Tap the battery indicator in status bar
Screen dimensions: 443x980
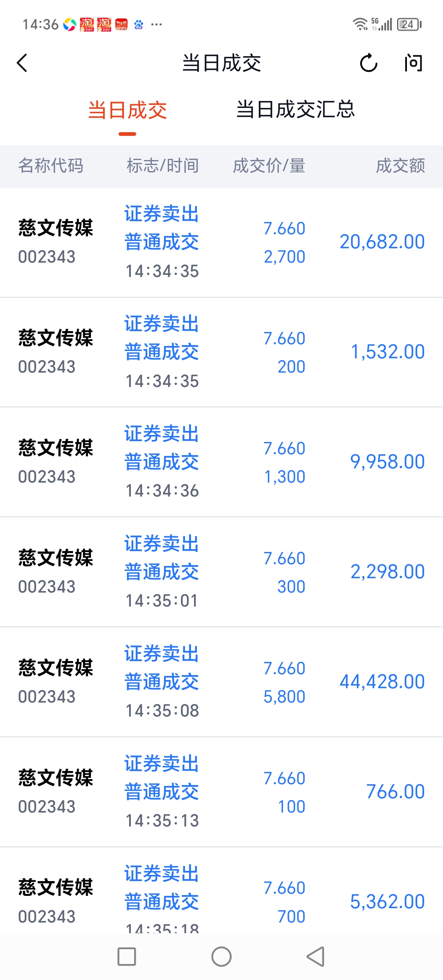tap(409, 25)
